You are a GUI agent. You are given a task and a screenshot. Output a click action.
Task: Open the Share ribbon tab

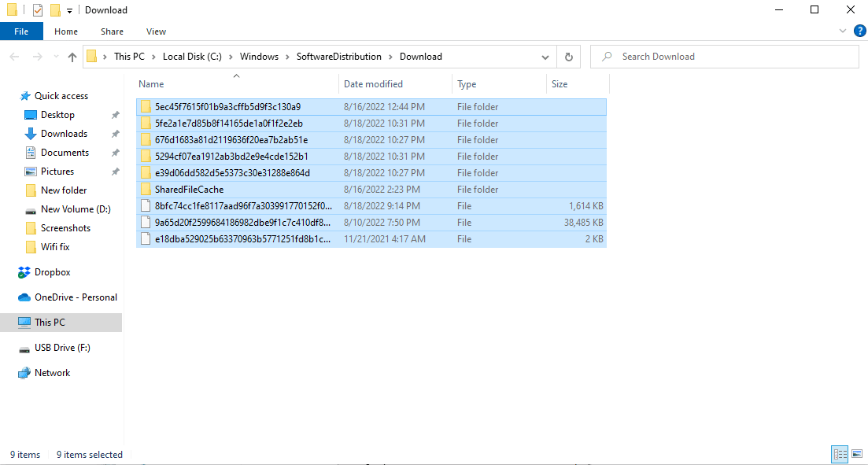click(x=112, y=31)
